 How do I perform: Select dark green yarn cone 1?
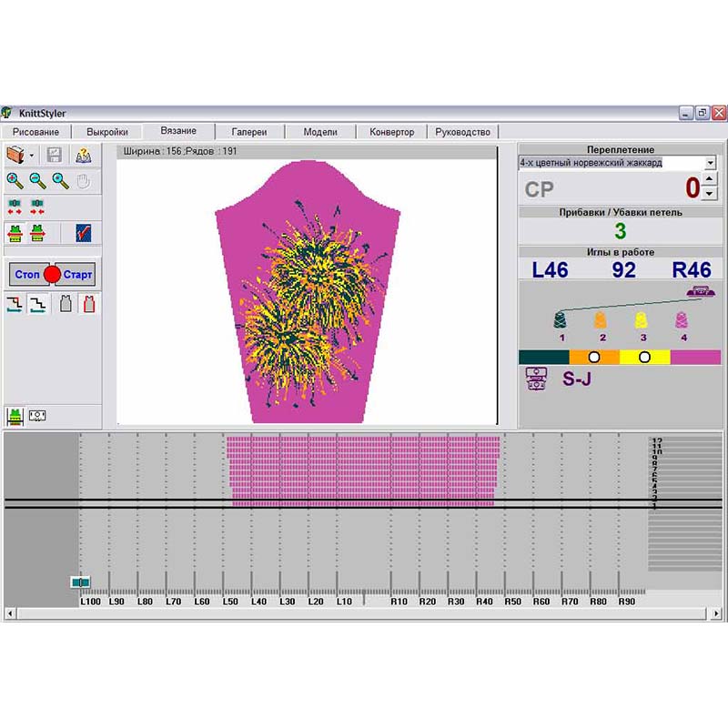(561, 320)
